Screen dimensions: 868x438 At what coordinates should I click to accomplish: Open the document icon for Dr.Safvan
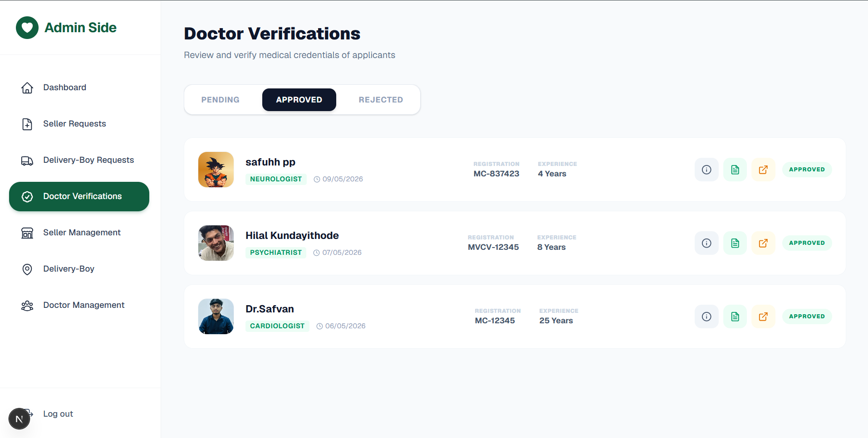coord(735,316)
